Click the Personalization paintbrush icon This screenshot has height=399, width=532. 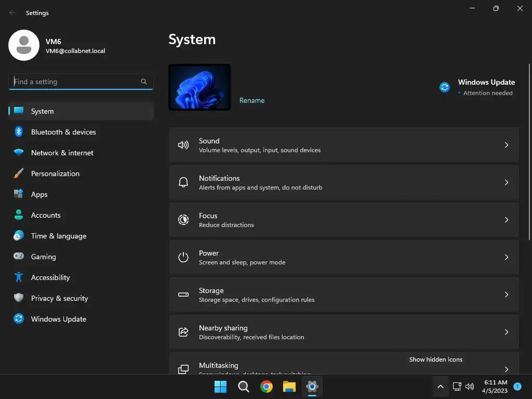[19, 173]
